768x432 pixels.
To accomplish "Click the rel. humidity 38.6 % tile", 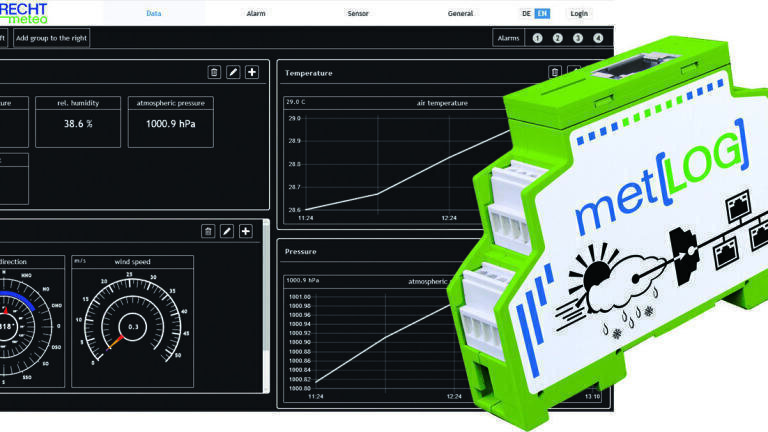I will coord(78,122).
